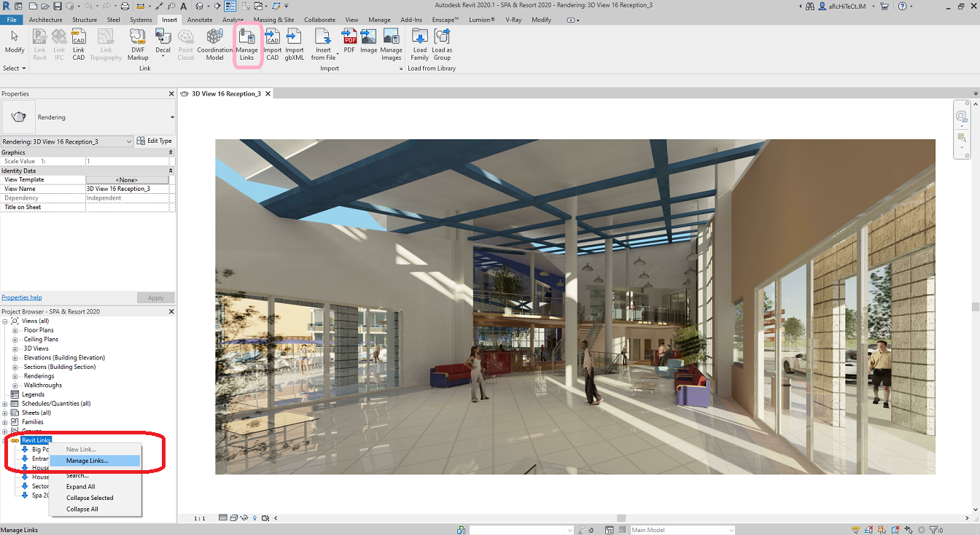Activate the Modify arrow tool
This screenshot has height=535, width=980.
[15, 42]
